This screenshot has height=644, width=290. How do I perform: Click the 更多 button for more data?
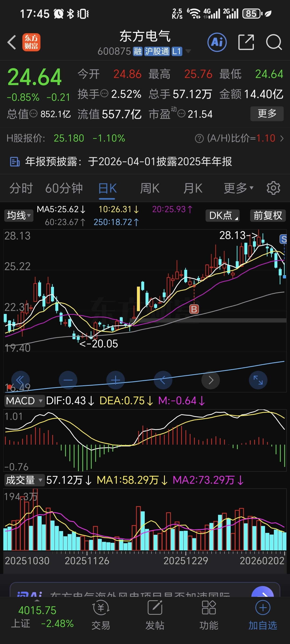click(x=267, y=114)
